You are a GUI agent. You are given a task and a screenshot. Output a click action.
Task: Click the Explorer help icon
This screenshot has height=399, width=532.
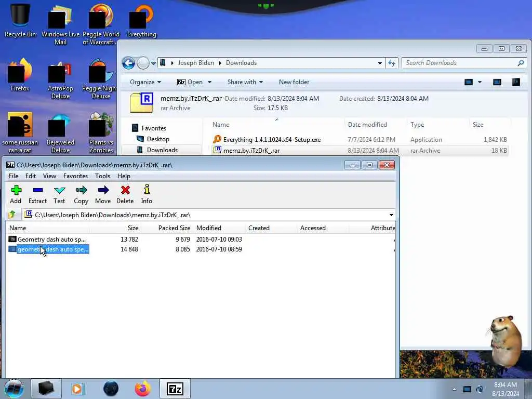click(x=516, y=82)
